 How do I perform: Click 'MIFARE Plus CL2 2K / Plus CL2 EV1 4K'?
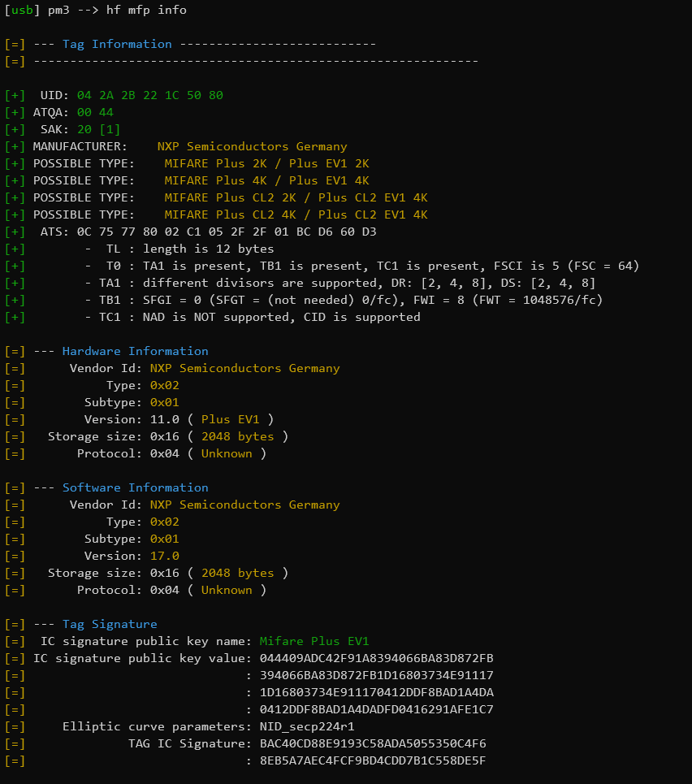tap(296, 197)
